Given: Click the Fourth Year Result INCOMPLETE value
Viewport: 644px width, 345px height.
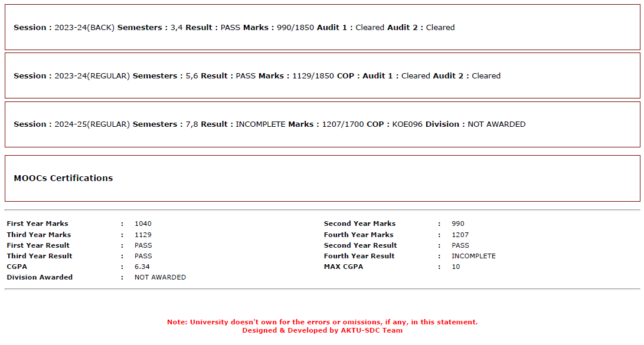Looking at the screenshot, I should pos(473,256).
